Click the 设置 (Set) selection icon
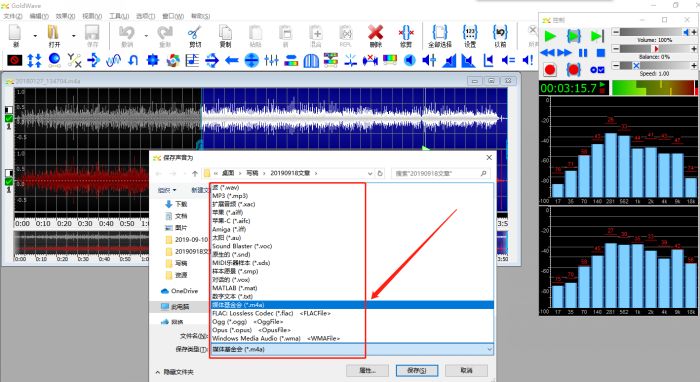 [470, 36]
